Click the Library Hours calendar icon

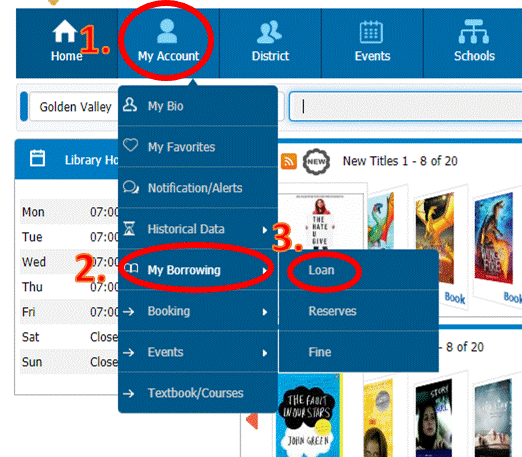[x=37, y=158]
